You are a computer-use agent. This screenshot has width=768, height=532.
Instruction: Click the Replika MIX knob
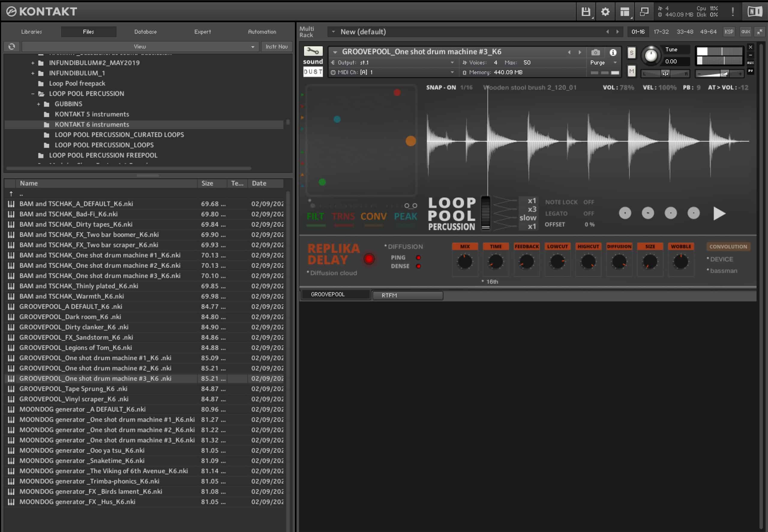tap(465, 262)
